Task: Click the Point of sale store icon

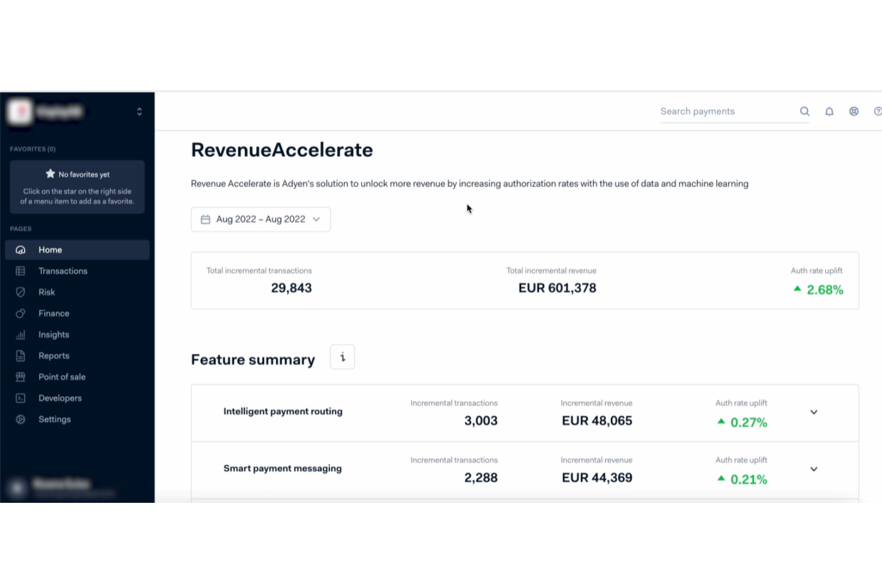Action: [20, 377]
